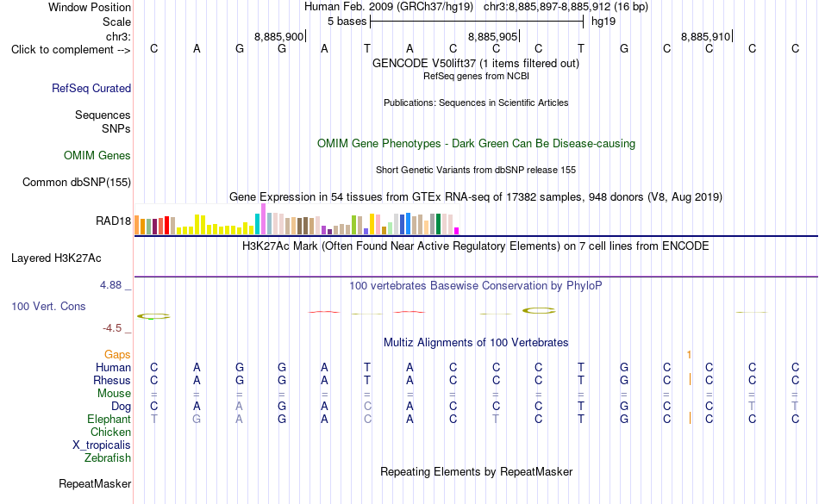Click the Repeating Elements by RepeatMasker title

point(477,471)
